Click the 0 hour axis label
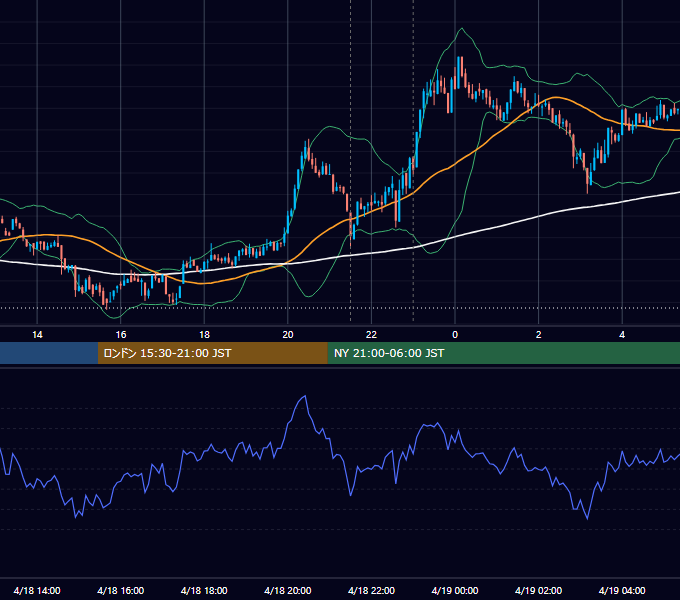The image size is (680, 600). (x=455, y=335)
